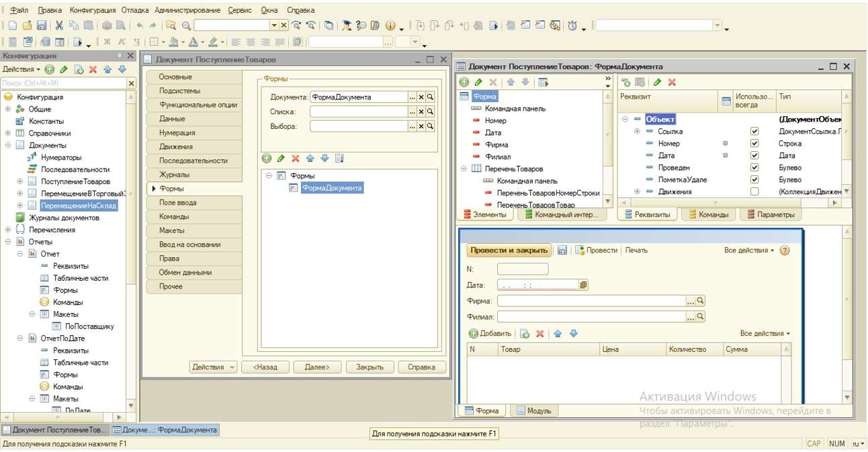This screenshot has height=452, width=868.
Task: Collapse the ОтчетПоДате report node
Action: (20, 338)
